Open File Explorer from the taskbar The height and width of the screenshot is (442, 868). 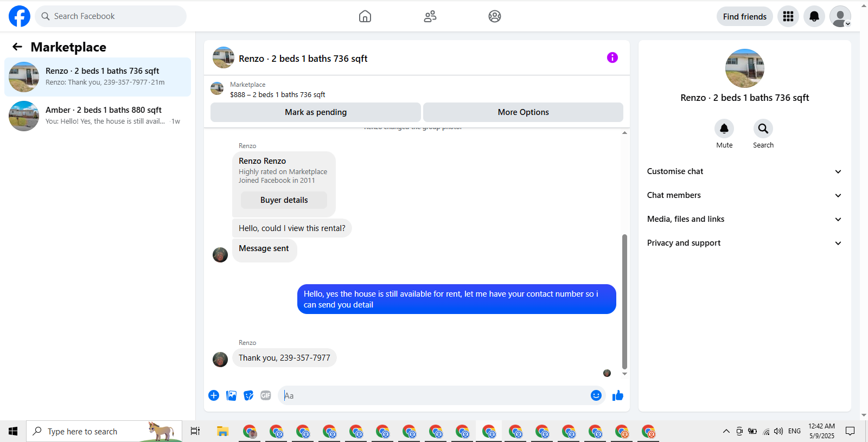tap(222, 431)
